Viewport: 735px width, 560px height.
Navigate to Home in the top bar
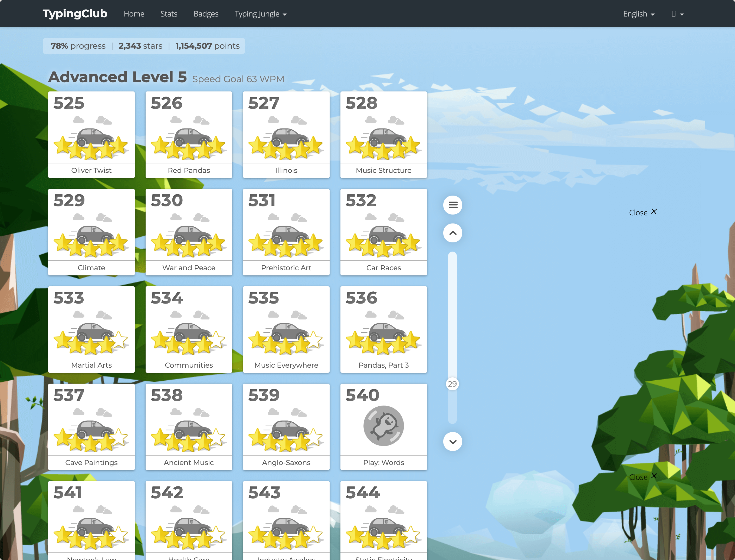(x=134, y=14)
